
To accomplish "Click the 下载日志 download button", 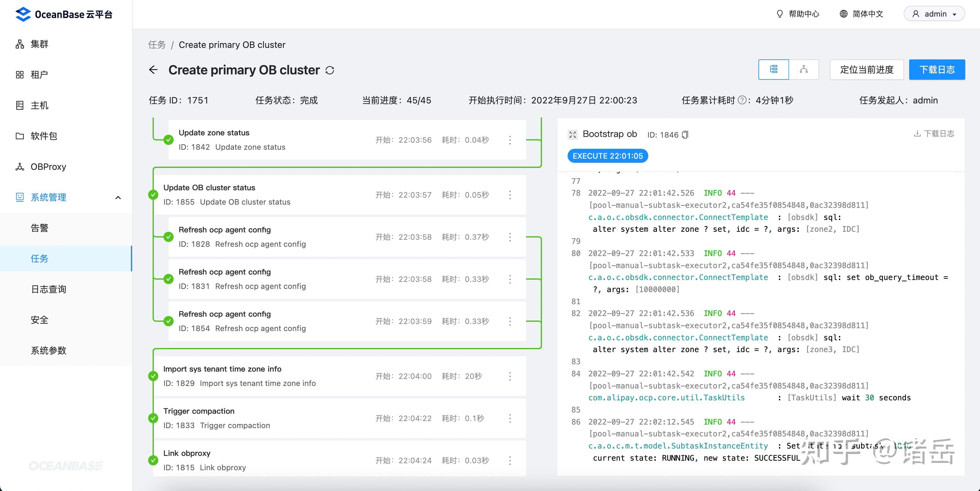I will pyautogui.click(x=937, y=70).
